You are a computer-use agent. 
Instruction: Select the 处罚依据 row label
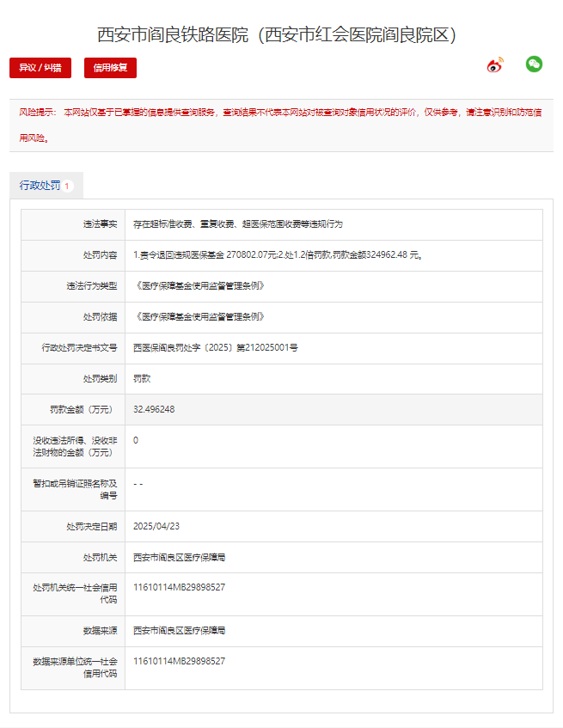pos(101,316)
